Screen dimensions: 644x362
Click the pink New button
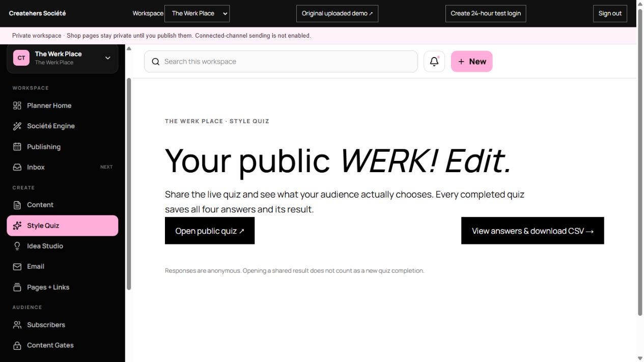tap(472, 62)
